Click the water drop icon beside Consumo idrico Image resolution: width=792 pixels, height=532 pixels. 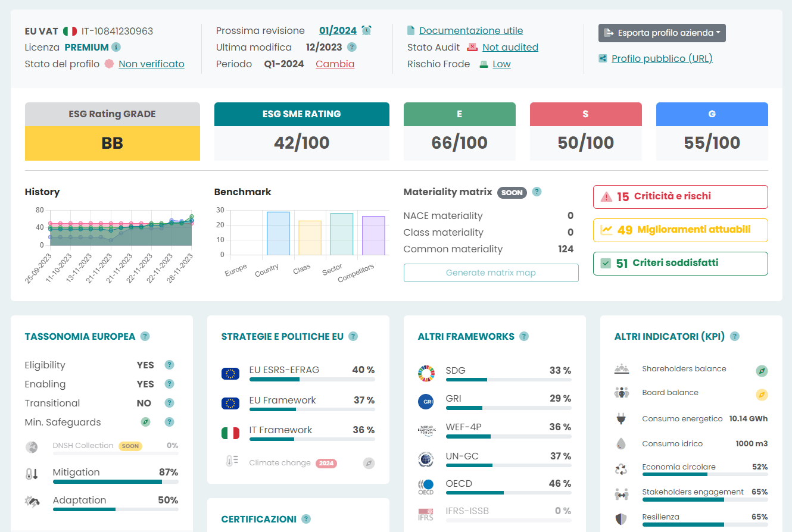click(x=622, y=442)
